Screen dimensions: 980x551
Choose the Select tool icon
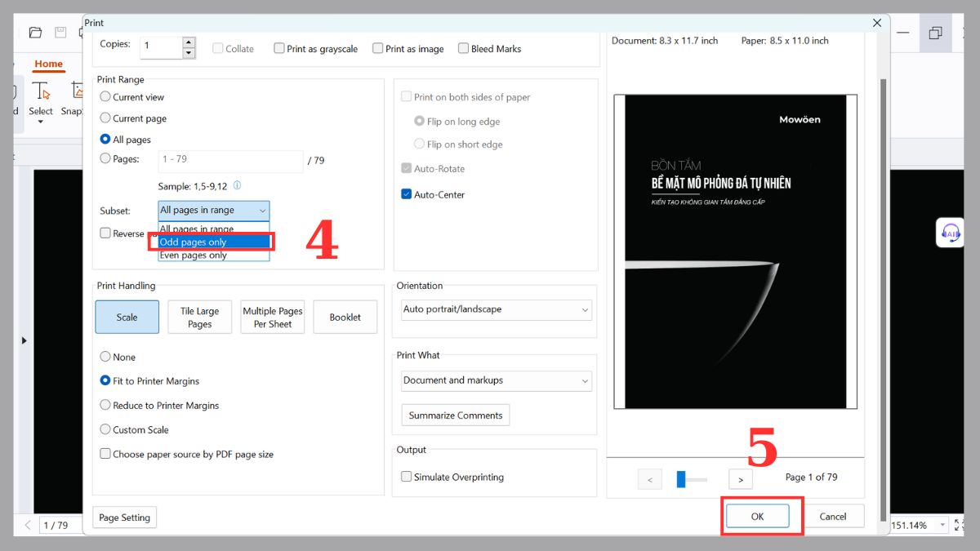(x=40, y=91)
